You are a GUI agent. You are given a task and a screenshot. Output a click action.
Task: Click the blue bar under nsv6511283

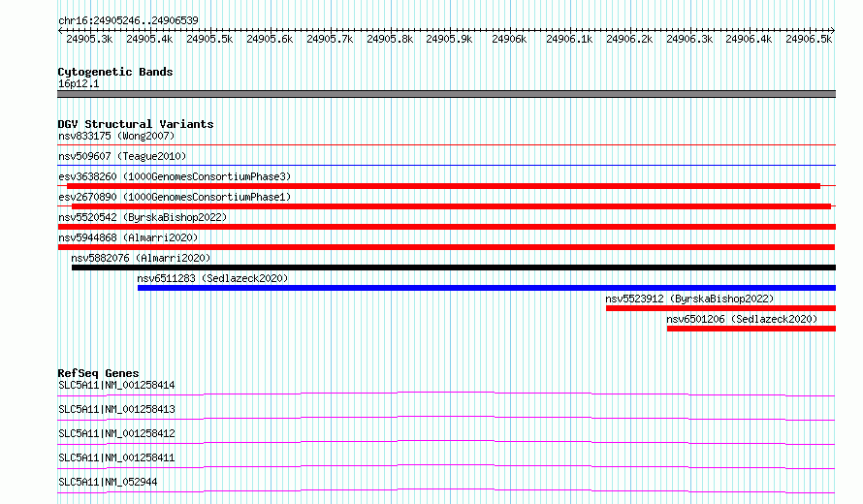point(487,288)
